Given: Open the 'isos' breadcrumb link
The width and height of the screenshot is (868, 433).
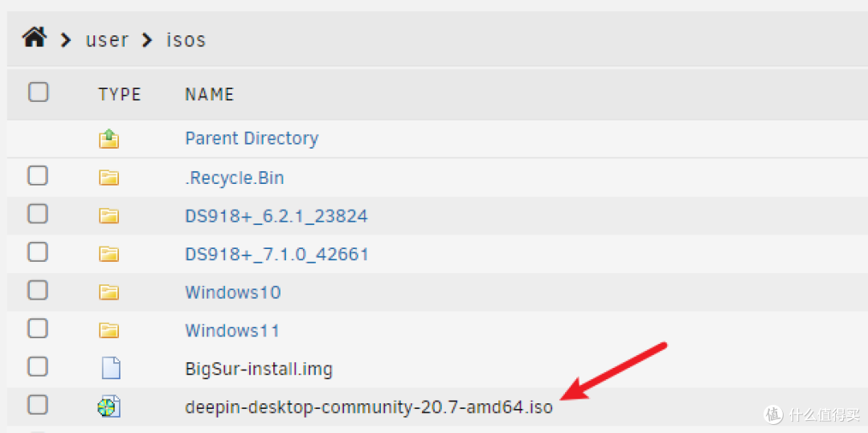Looking at the screenshot, I should pyautogui.click(x=186, y=40).
